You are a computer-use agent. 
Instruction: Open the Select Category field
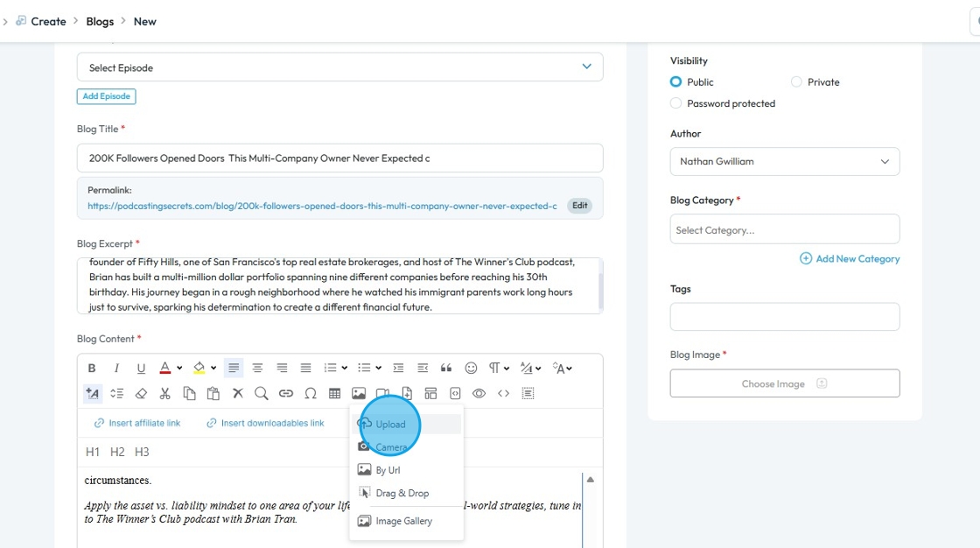click(x=785, y=229)
